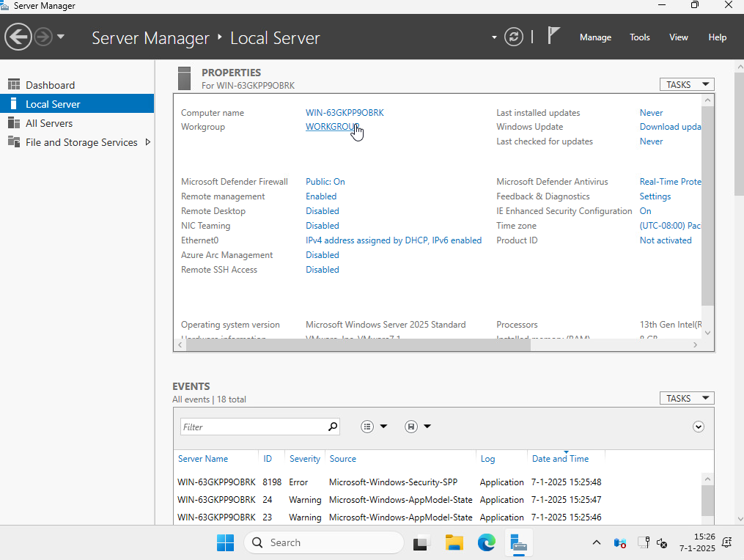
Task: Click the Remote management Enabled link
Action: (321, 196)
